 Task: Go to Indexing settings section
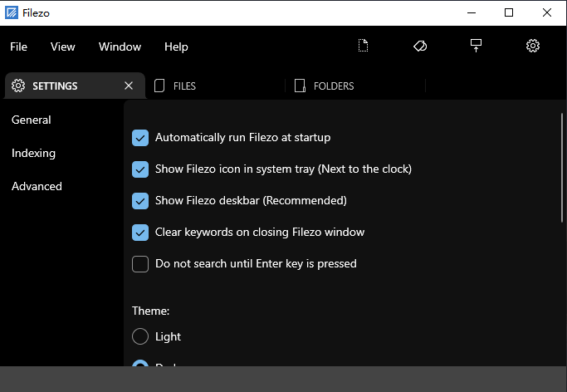point(33,153)
